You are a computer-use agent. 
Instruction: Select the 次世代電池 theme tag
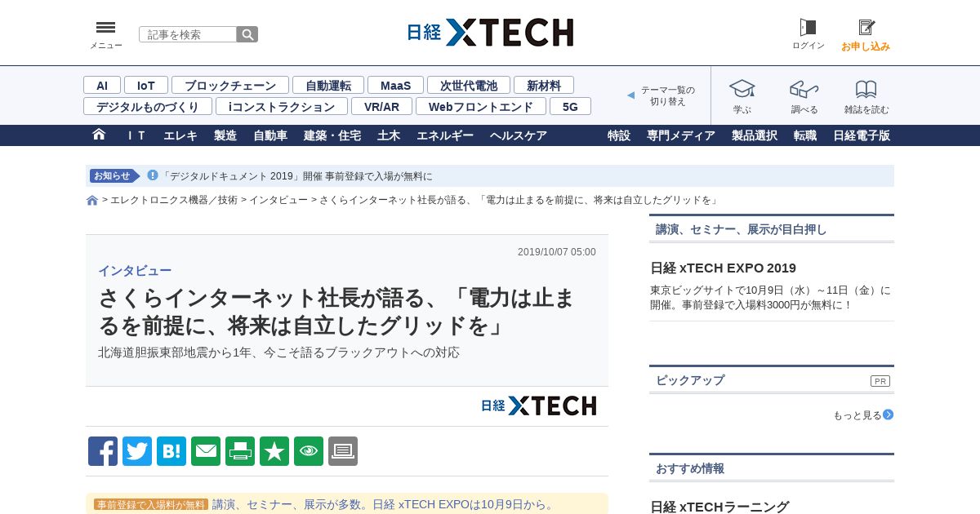click(x=469, y=85)
